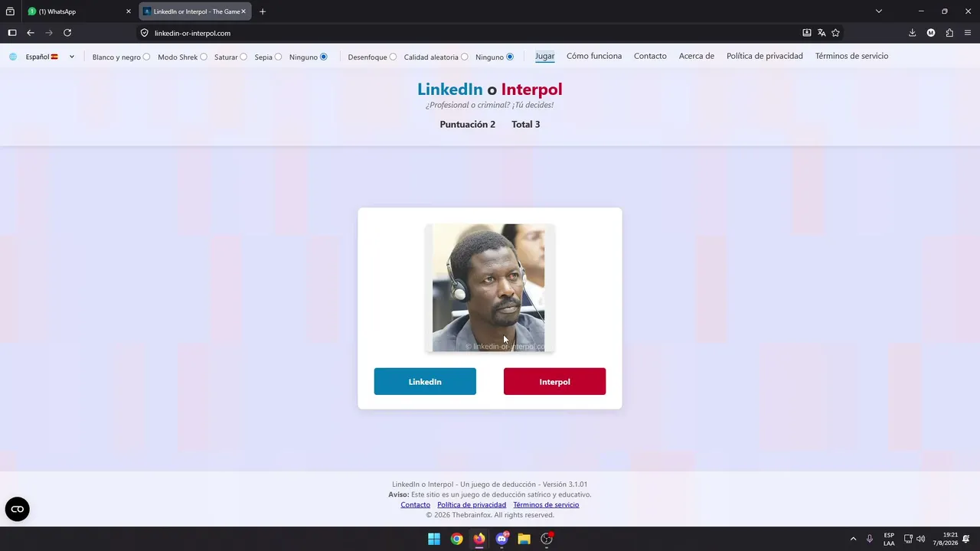Select Ninguno for the quality effect
The image size is (980, 551).
(510, 57)
